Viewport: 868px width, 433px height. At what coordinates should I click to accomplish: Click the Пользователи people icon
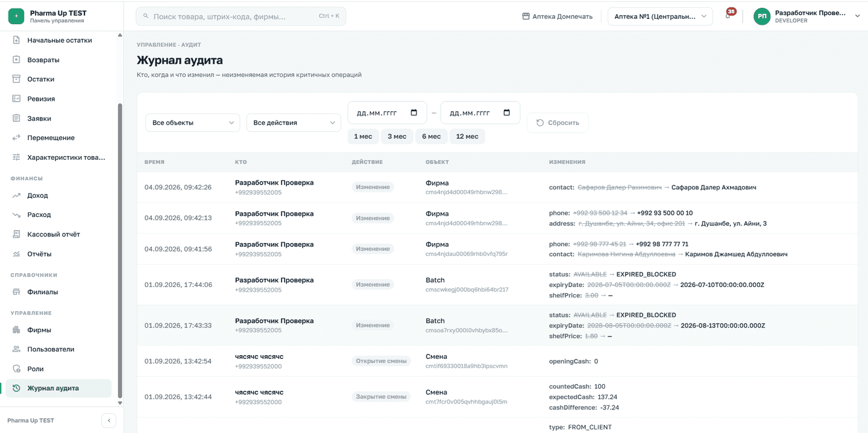(16, 349)
